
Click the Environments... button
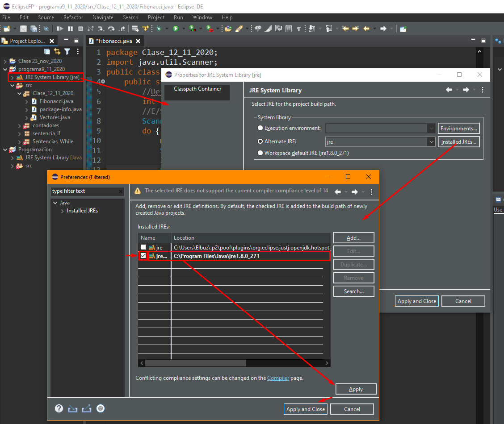[459, 129]
